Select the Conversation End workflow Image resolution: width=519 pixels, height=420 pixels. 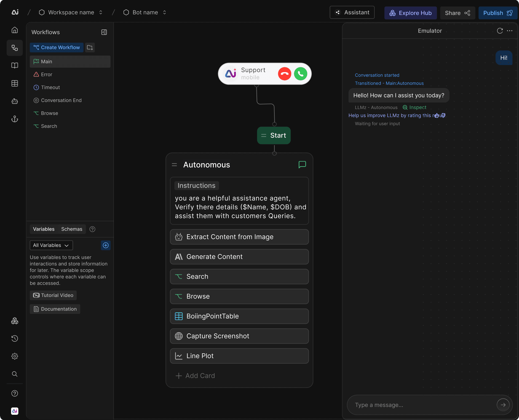70,100
